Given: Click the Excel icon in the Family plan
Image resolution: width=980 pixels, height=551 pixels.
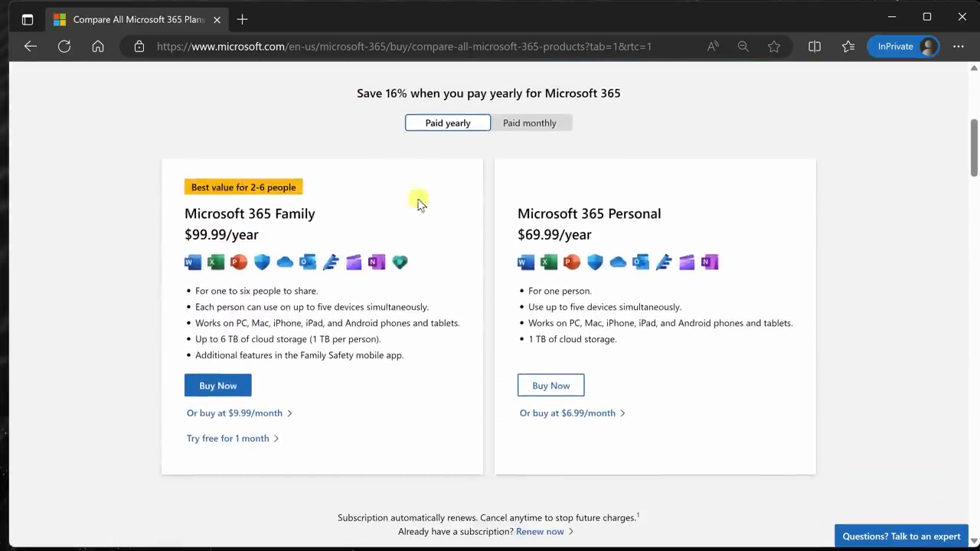Looking at the screenshot, I should (216, 262).
